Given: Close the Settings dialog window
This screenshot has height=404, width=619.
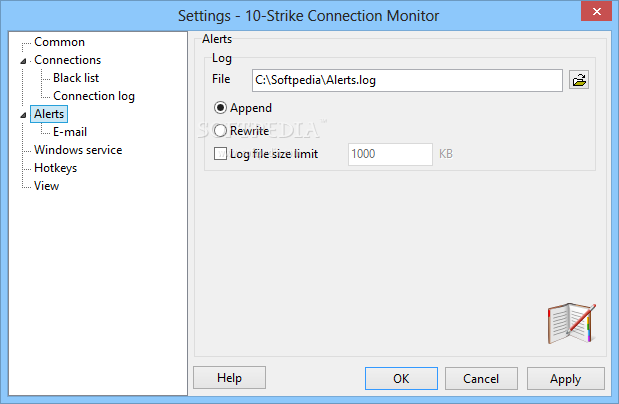Looking at the screenshot, I should [596, 11].
